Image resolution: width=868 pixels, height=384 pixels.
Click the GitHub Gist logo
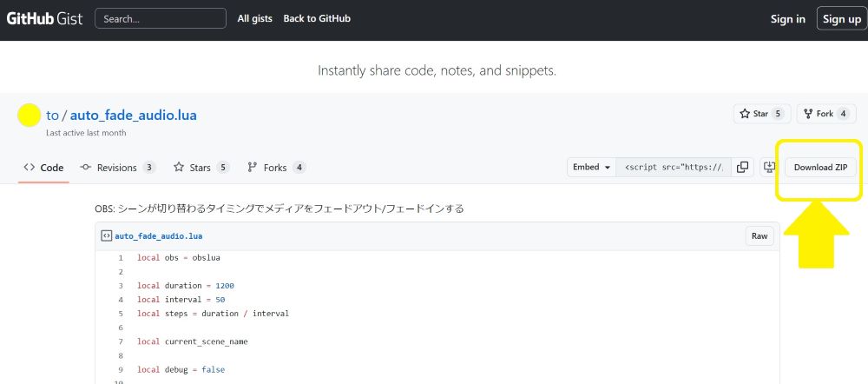(x=44, y=18)
